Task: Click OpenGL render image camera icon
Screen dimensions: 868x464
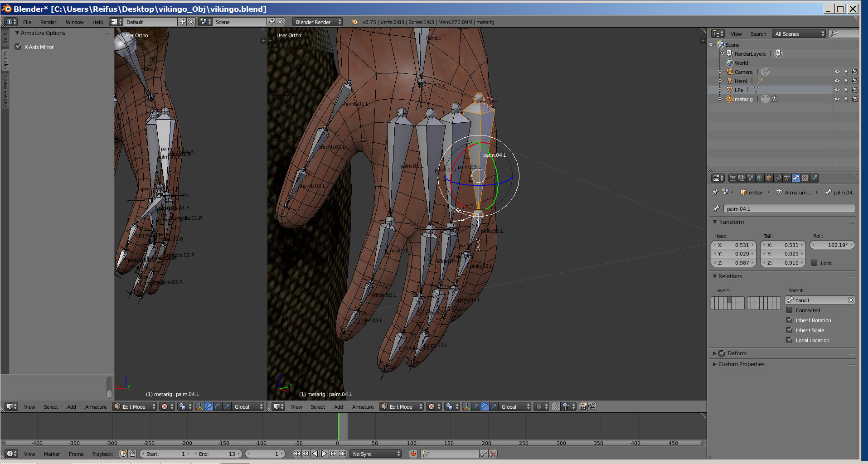Action: point(583,406)
